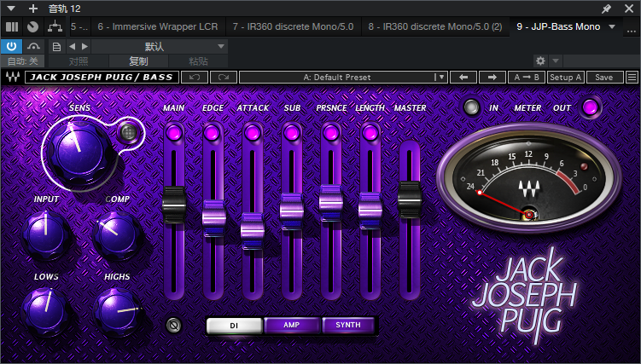This screenshot has height=364, width=641.
Task: Select the DI mode button
Action: click(234, 326)
